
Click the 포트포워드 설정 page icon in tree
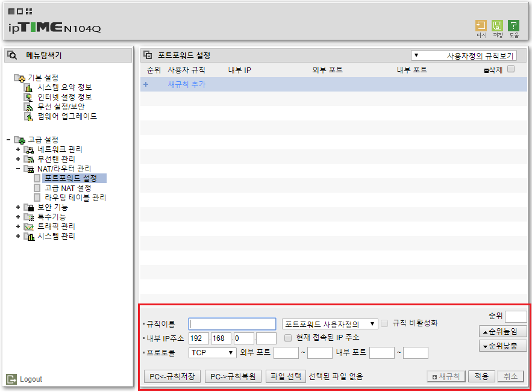(x=37, y=178)
